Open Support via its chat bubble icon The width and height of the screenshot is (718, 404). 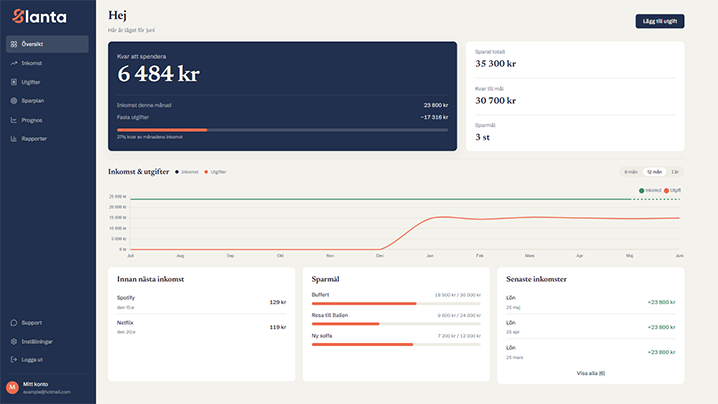[14, 323]
